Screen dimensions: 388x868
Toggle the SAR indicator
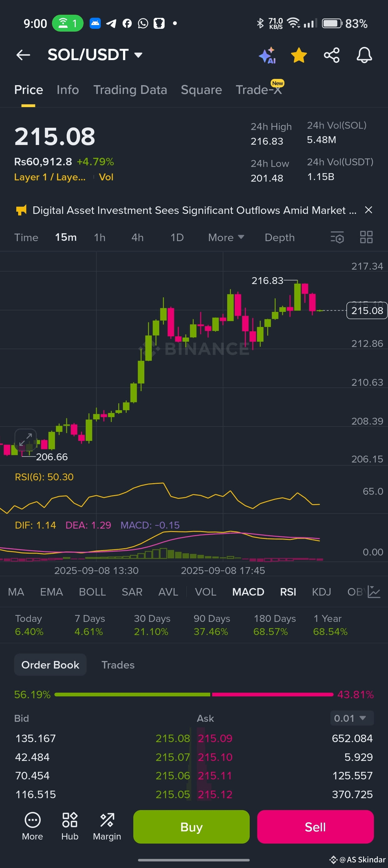point(132,592)
